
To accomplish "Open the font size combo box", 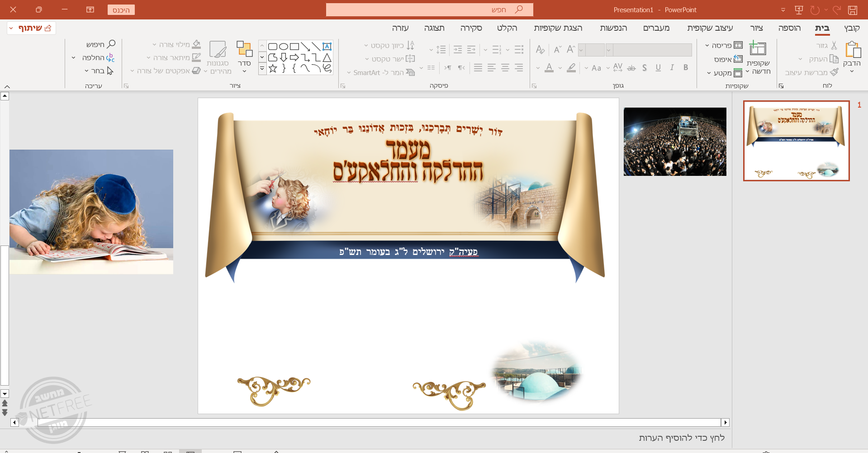I will pyautogui.click(x=591, y=49).
